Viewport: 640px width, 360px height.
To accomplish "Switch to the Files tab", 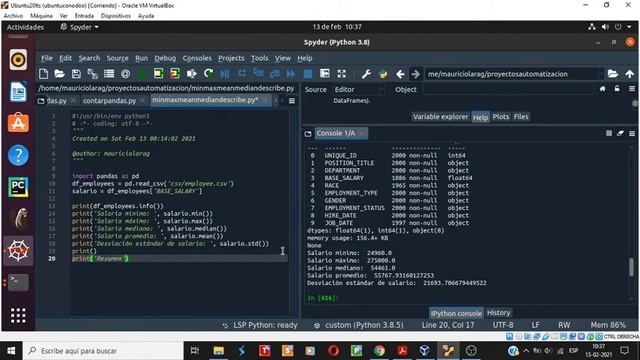I will point(521,117).
